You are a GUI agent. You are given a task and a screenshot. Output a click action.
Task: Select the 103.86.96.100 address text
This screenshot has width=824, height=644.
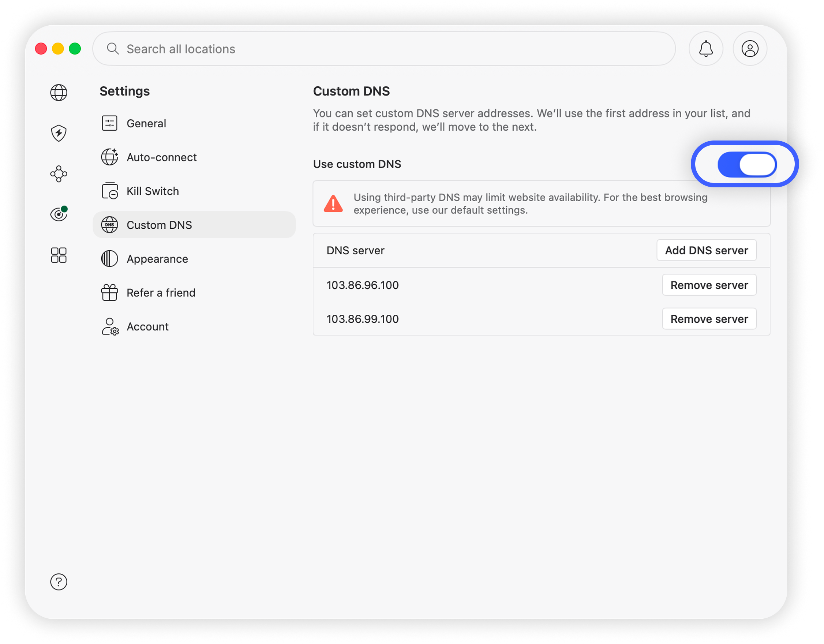(363, 285)
